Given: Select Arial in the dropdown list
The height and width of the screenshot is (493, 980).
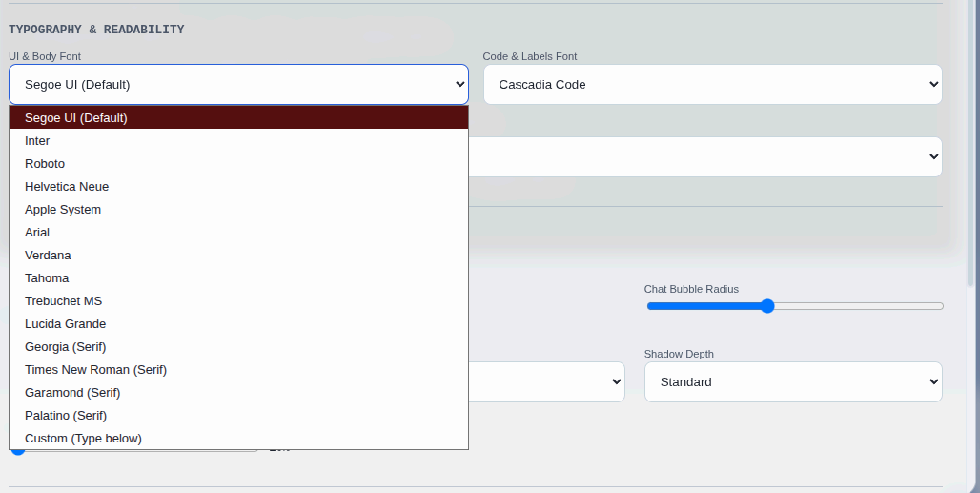Looking at the screenshot, I should [x=238, y=233].
